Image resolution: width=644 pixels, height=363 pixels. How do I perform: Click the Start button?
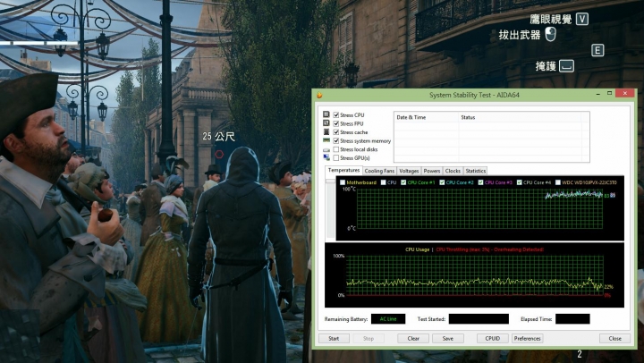334,338
